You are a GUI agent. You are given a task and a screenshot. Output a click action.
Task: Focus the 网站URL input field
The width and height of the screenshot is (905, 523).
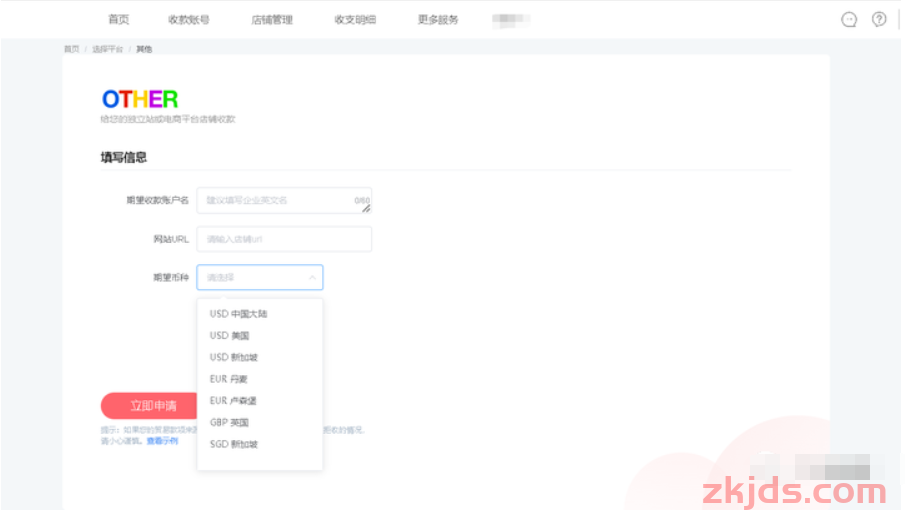284,239
